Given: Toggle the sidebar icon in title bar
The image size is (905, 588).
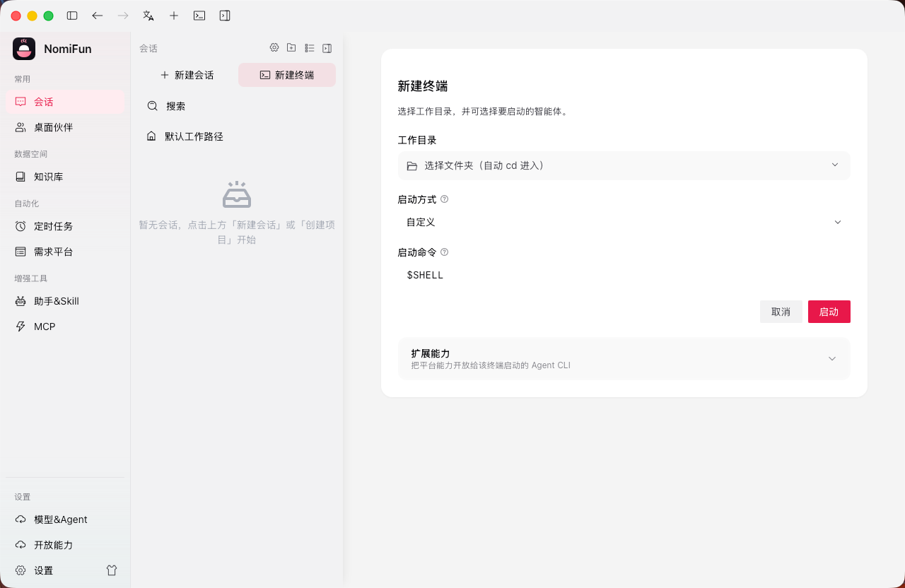Looking at the screenshot, I should pos(72,16).
